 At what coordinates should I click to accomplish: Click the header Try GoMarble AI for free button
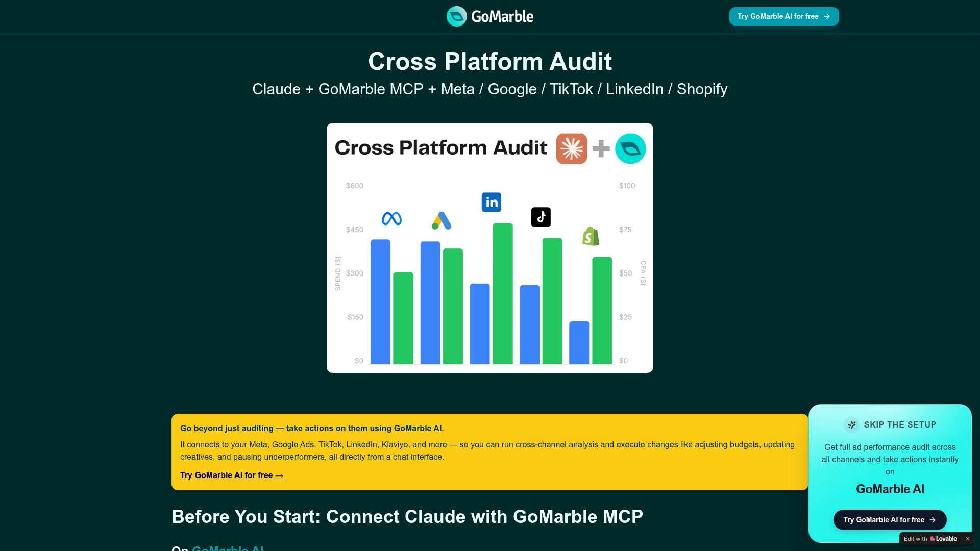click(783, 16)
